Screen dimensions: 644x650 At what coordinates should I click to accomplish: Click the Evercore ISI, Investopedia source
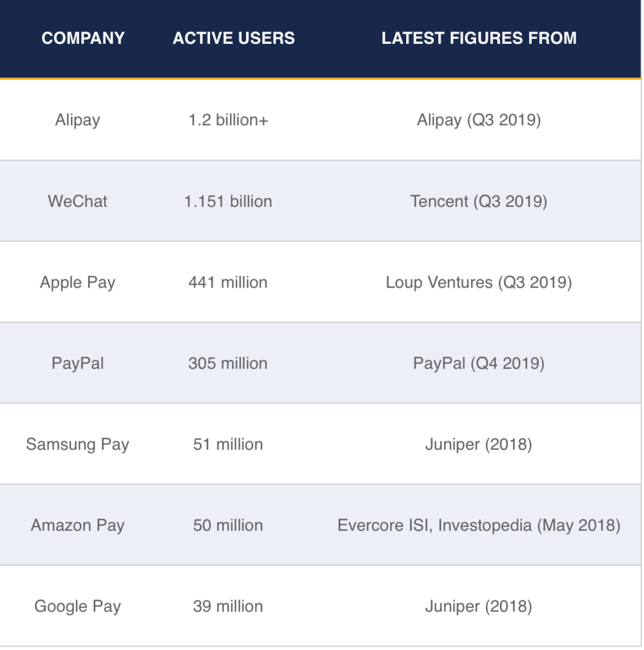coord(479,526)
